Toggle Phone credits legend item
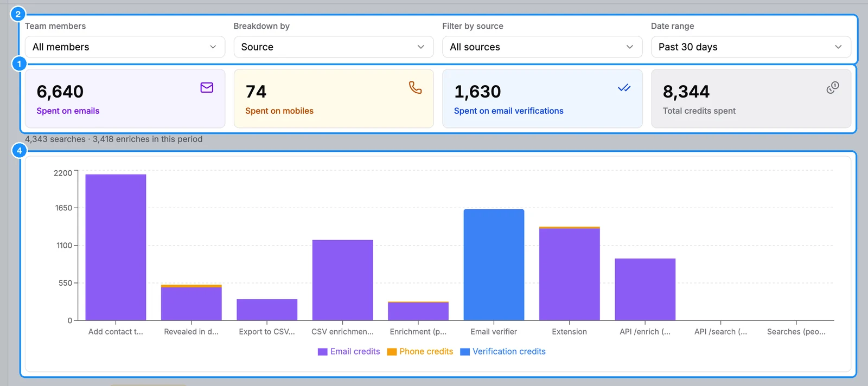This screenshot has height=386, width=868. pos(420,351)
